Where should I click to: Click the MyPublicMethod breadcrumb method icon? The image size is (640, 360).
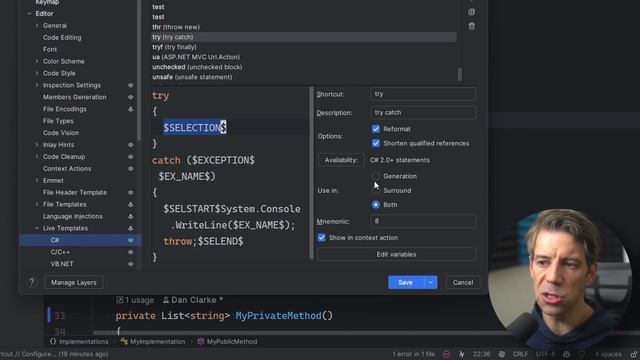201,342
